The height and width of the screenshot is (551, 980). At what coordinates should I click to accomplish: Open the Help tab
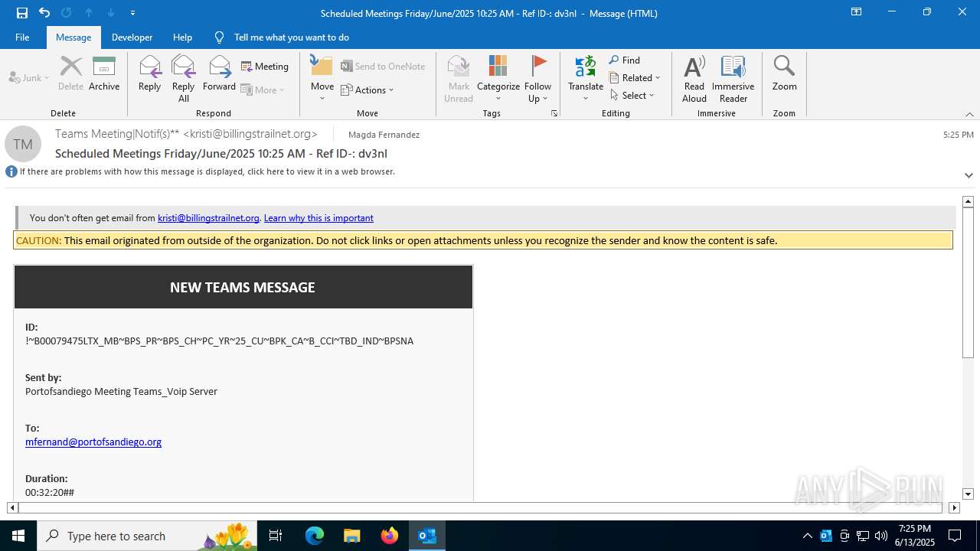tap(182, 37)
